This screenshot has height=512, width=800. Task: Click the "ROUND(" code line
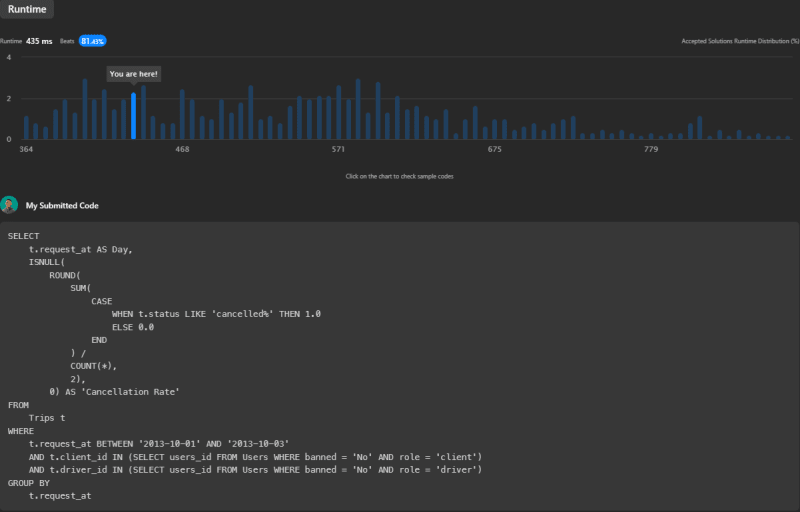tap(65, 275)
